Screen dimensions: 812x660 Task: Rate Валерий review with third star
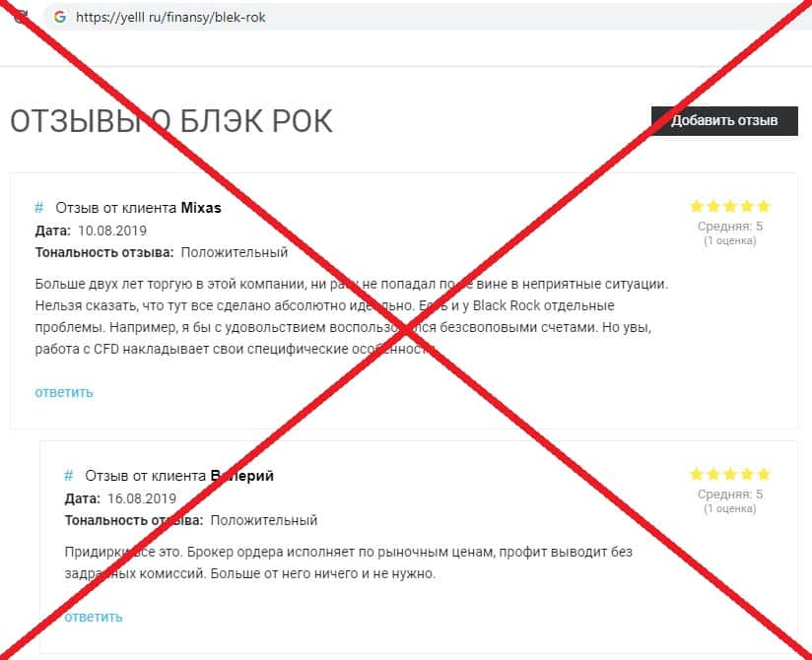[x=730, y=474]
